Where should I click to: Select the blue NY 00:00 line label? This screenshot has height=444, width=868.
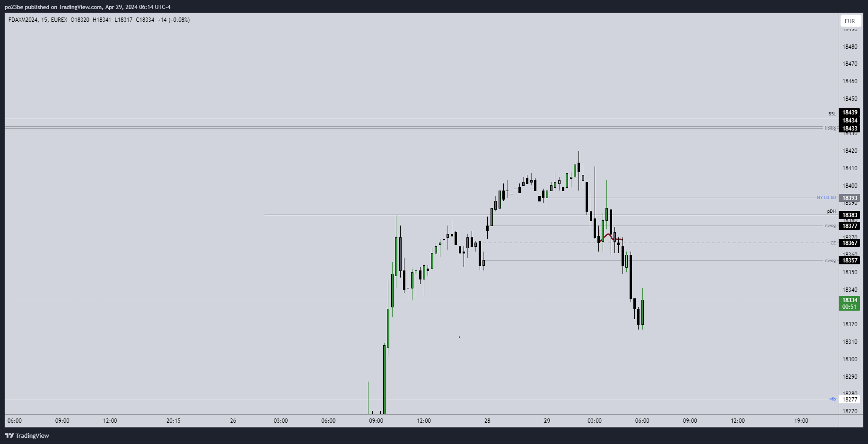pos(826,198)
